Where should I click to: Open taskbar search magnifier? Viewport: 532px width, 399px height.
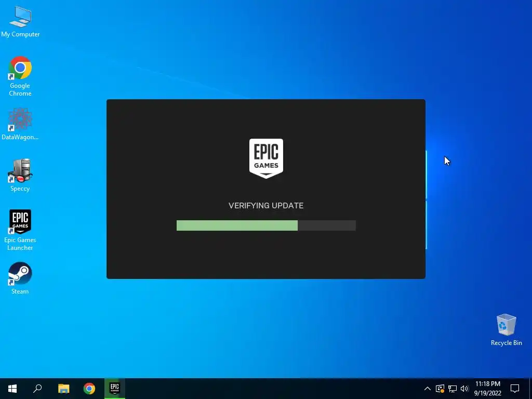pos(37,389)
